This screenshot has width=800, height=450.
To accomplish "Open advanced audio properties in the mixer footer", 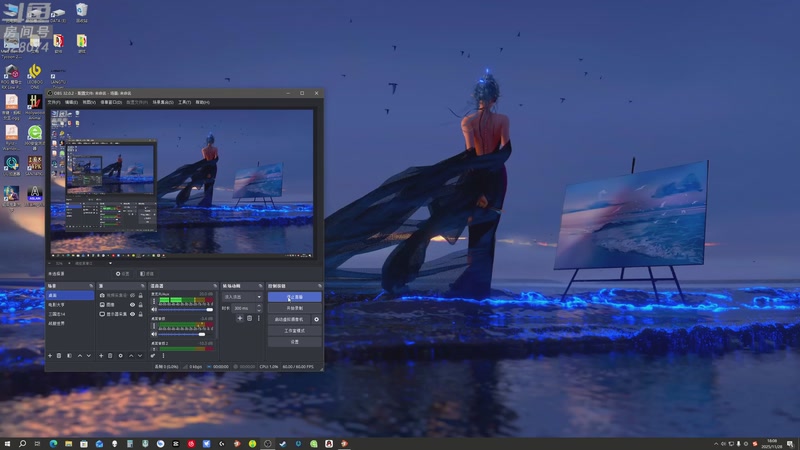I will click(x=153, y=356).
